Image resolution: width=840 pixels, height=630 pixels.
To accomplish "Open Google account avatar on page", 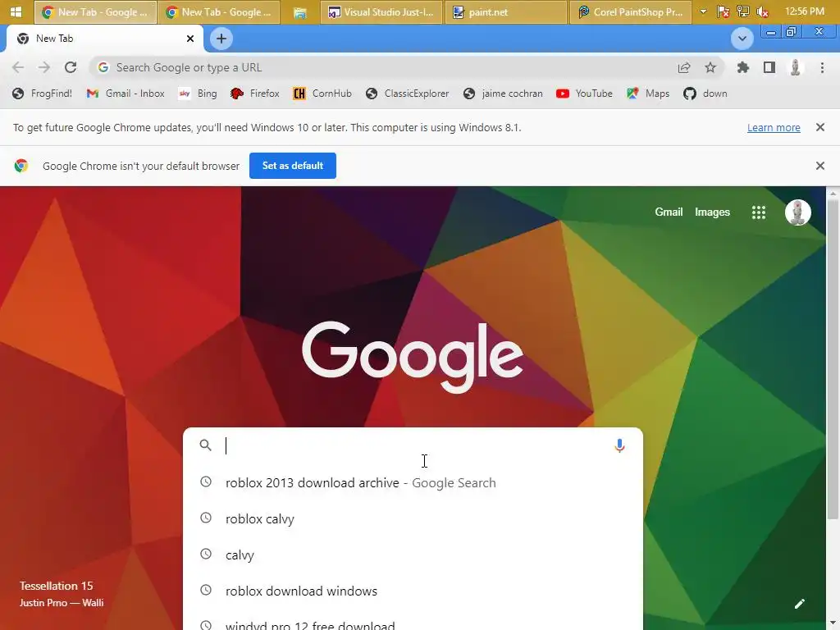I will (x=797, y=212).
